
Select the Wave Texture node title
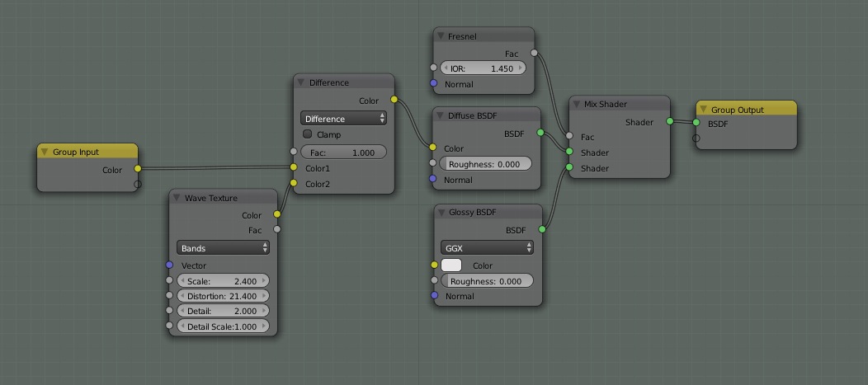pyautogui.click(x=211, y=198)
